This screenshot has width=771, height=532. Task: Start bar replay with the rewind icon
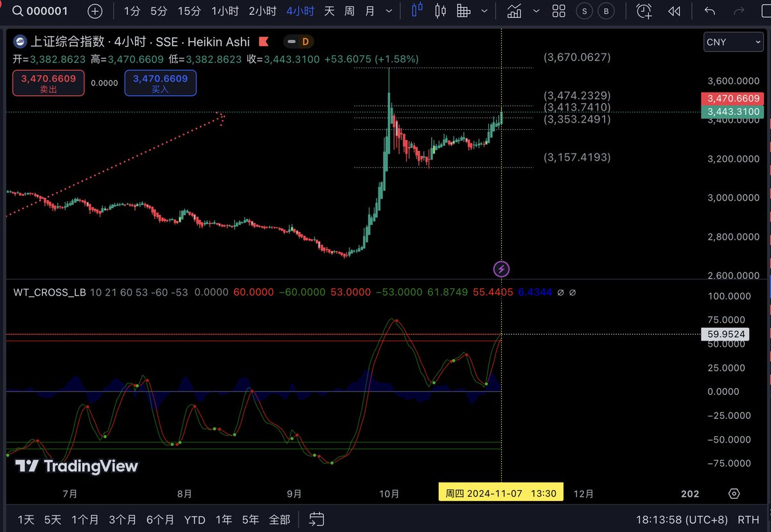673,11
